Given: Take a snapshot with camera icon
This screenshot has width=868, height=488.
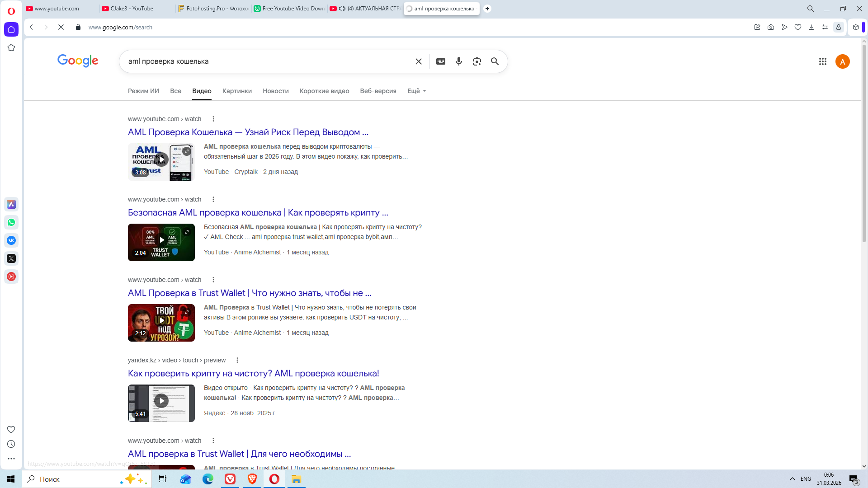Looking at the screenshot, I should [x=770, y=27].
